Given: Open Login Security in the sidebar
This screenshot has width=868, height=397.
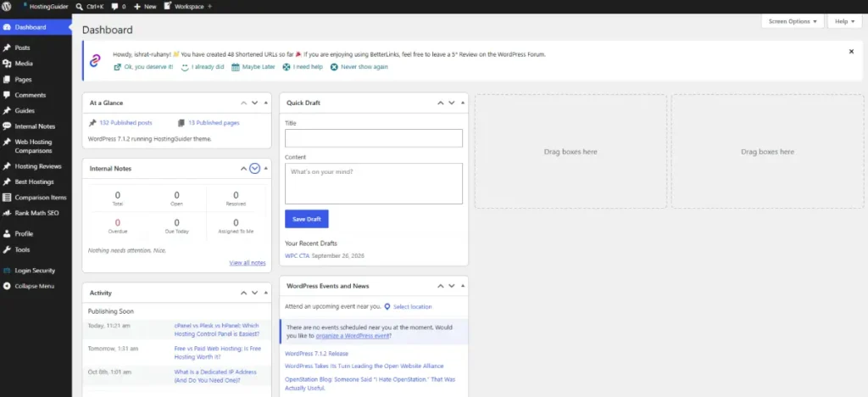Looking at the screenshot, I should [x=36, y=271].
